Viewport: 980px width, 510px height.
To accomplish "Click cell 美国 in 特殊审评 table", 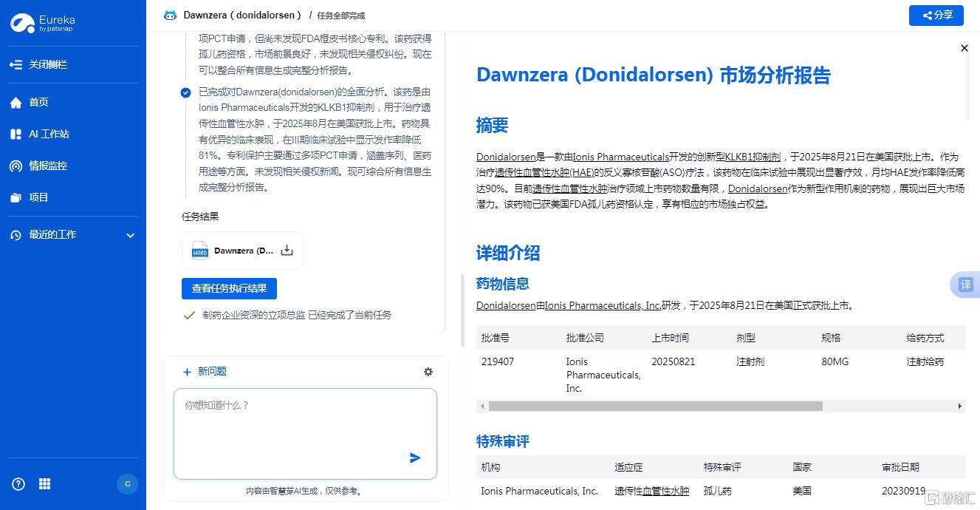I will tap(802, 491).
